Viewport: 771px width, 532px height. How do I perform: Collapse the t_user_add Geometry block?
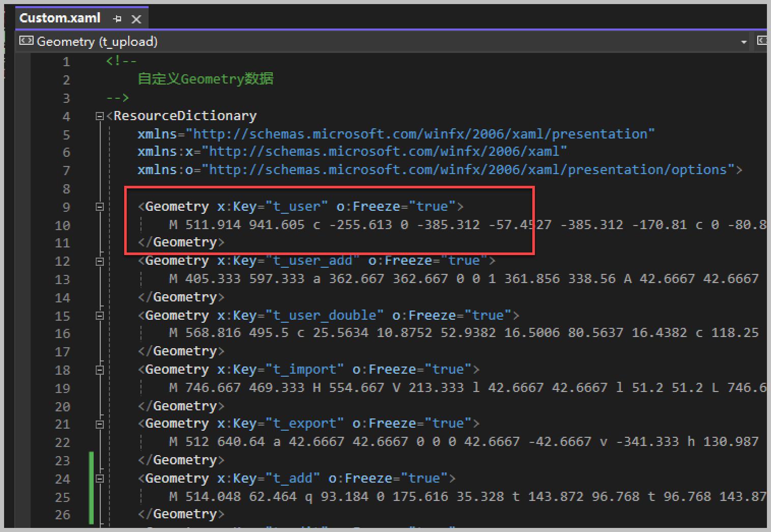(x=100, y=261)
